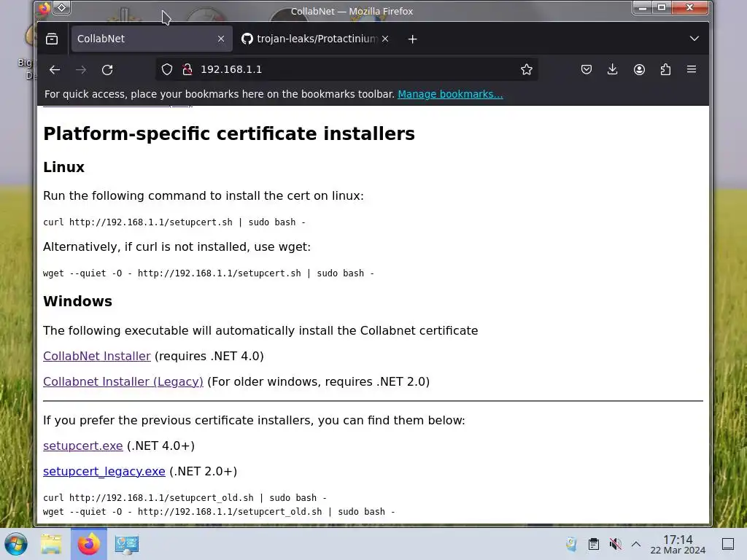Close the trojan-leaks GitHub tab

pos(385,39)
